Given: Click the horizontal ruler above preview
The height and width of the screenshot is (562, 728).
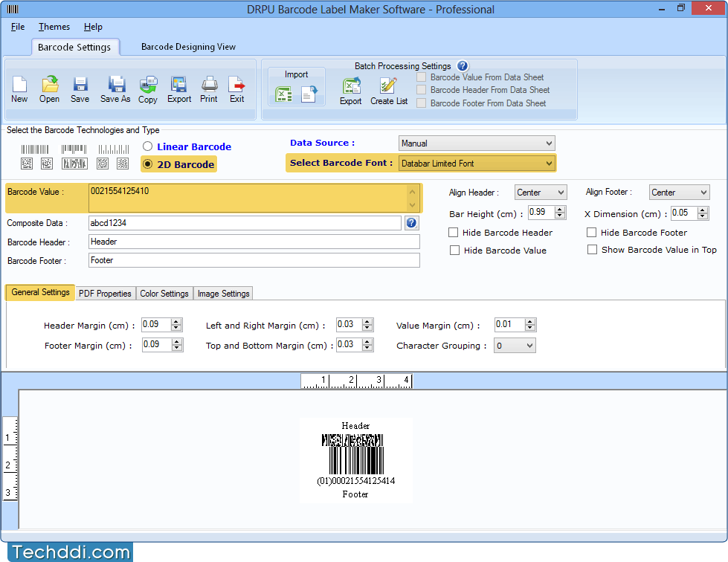Looking at the screenshot, I should pos(356,381).
